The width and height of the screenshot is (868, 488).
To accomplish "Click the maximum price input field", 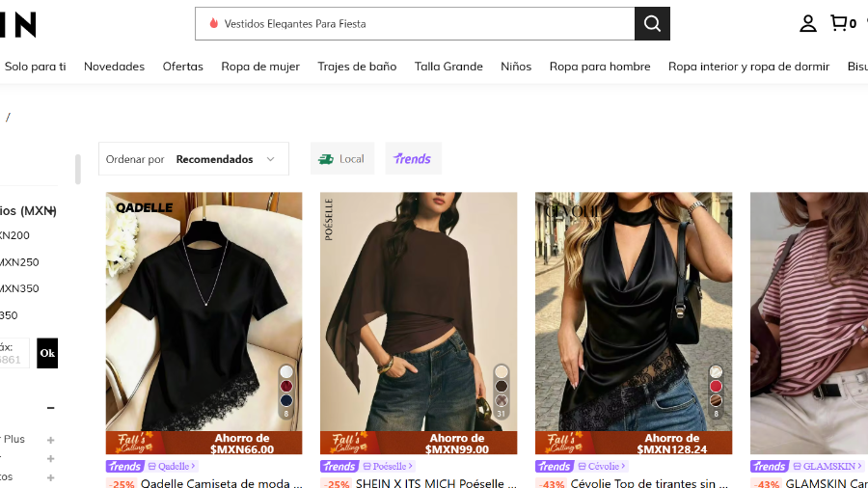I will click(x=14, y=353).
